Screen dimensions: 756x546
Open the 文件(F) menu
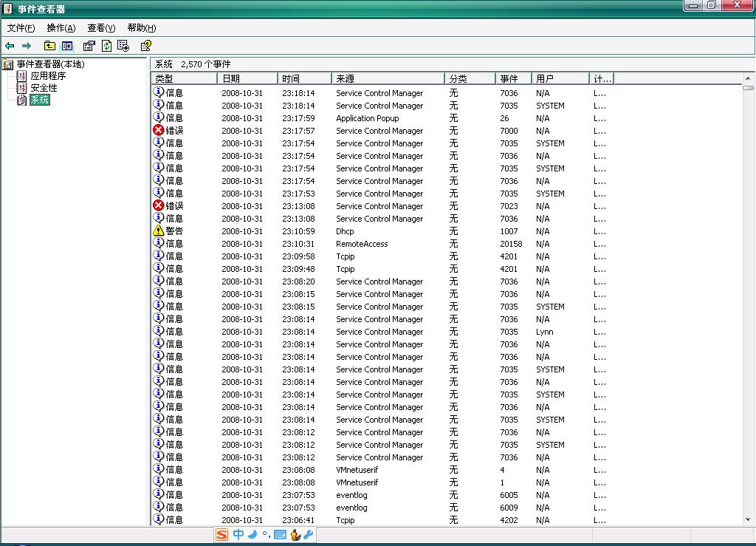click(x=21, y=28)
